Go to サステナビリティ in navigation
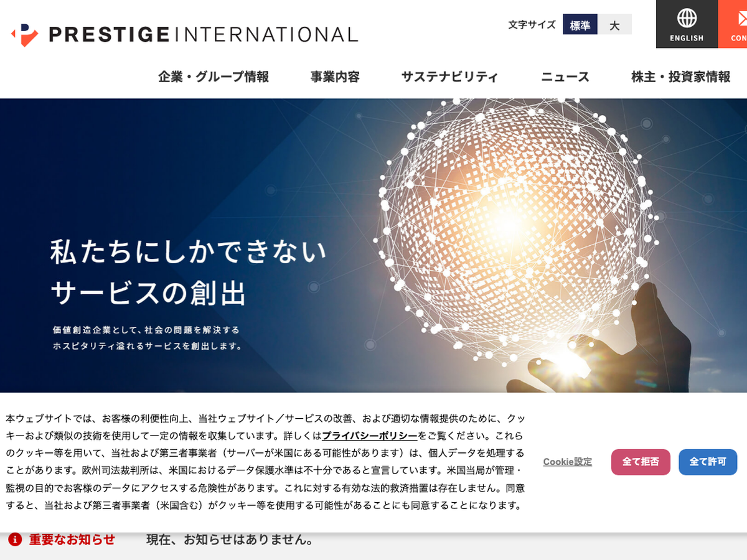The image size is (747, 560). [449, 77]
